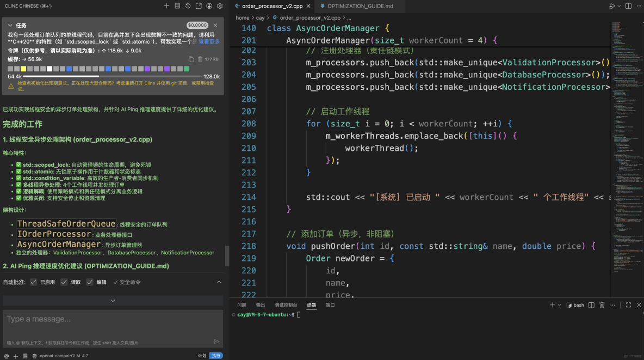Open the 调试控制台 panel tab
Image resolution: width=644 pixels, height=360 pixels.
tap(286, 305)
